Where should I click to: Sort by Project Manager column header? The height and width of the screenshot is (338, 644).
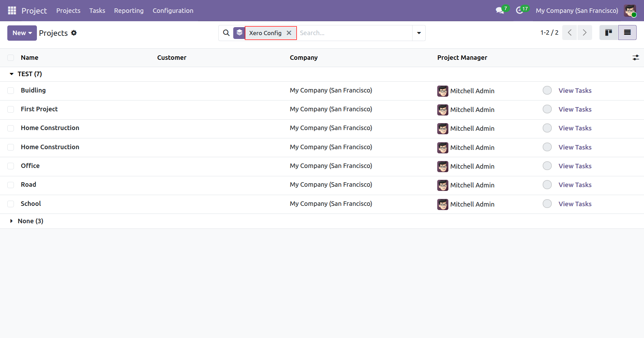[x=462, y=58]
